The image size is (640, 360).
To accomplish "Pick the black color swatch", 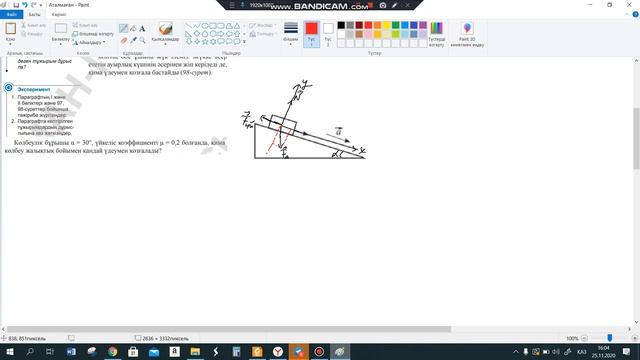I will (x=341, y=25).
